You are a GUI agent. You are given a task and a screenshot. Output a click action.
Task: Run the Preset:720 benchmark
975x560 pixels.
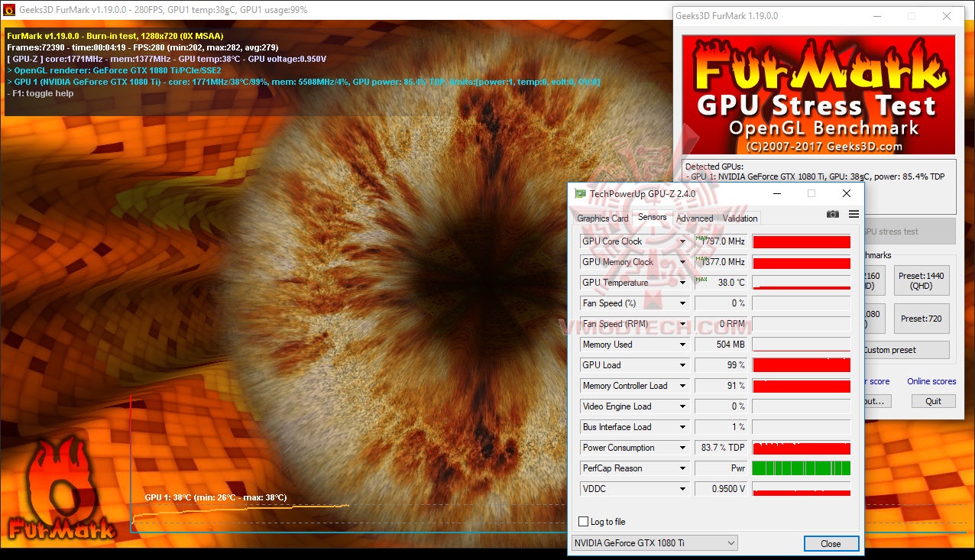click(x=922, y=319)
